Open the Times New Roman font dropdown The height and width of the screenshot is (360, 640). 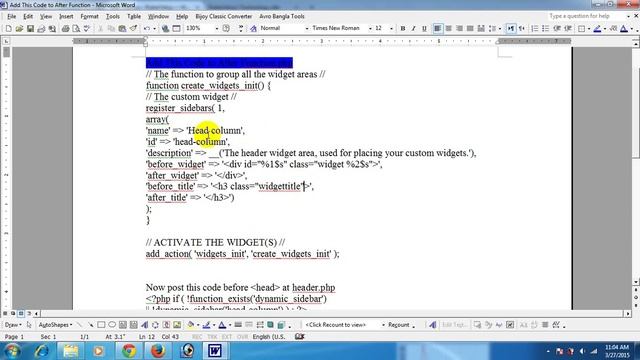point(370,29)
